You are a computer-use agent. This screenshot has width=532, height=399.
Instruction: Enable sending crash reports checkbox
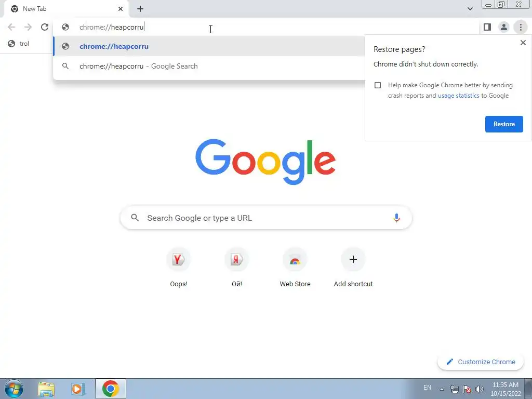tap(378, 85)
